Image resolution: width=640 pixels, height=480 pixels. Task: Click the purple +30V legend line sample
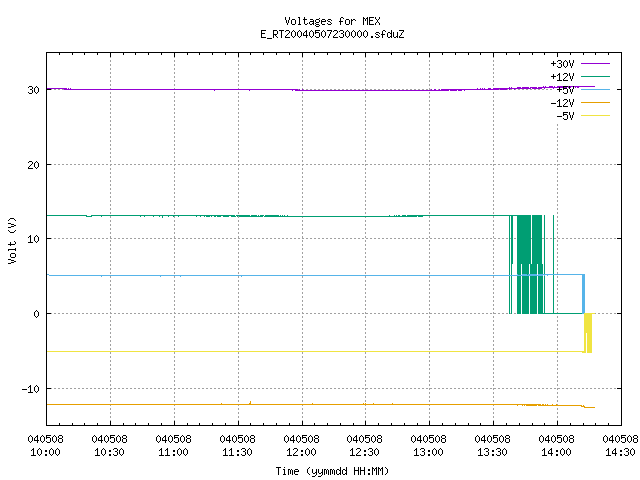(x=595, y=64)
